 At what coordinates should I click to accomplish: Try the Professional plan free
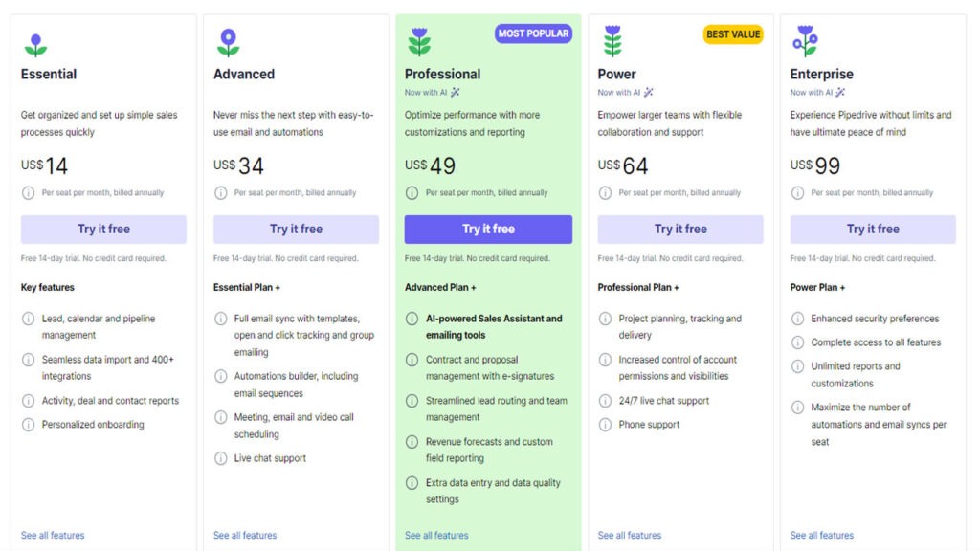click(488, 229)
